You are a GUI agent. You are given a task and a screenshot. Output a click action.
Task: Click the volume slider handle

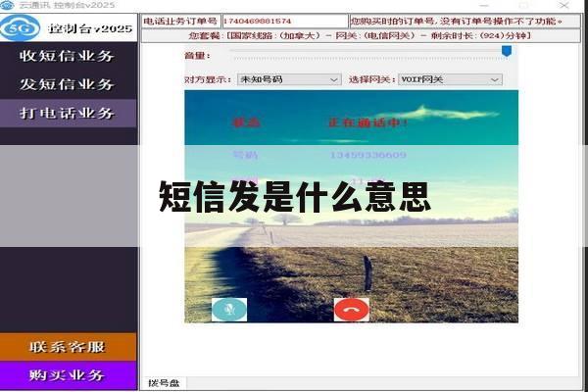(507, 51)
